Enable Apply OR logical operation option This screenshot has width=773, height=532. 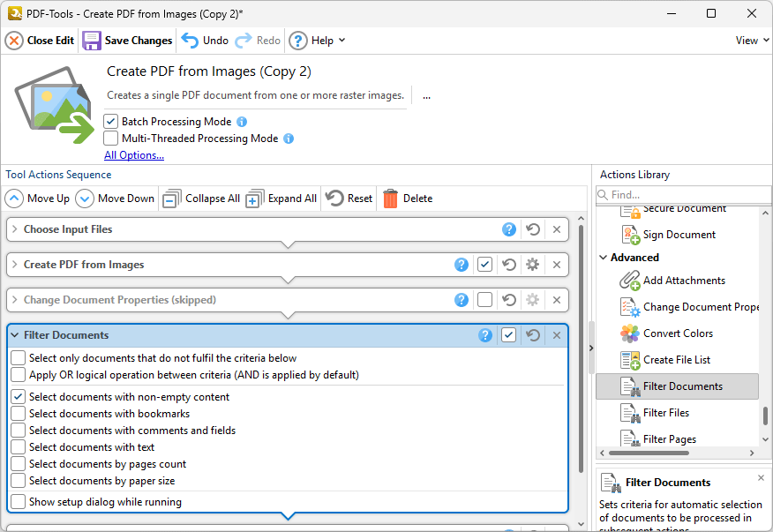pyautogui.click(x=19, y=375)
